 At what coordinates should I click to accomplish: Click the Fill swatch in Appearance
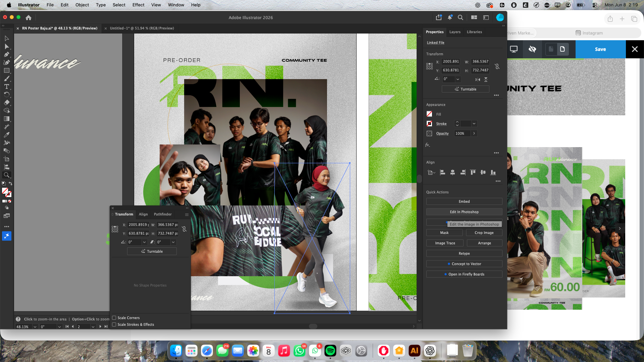[x=429, y=114]
